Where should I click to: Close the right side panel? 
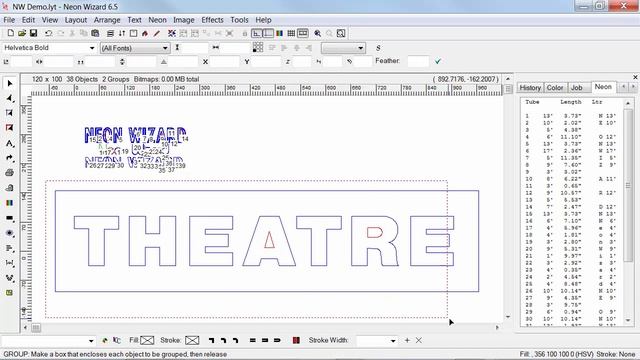pyautogui.click(x=635, y=77)
